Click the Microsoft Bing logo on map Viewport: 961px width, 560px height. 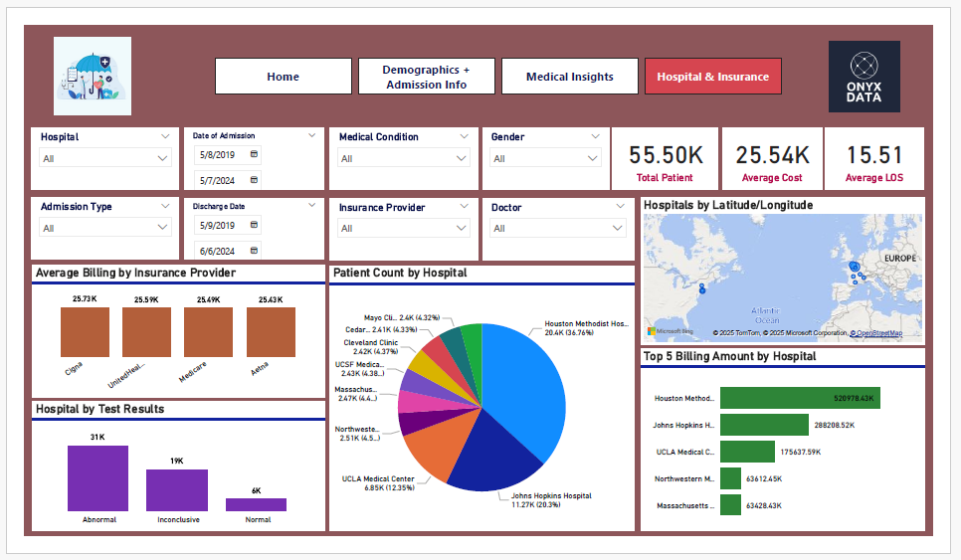point(671,331)
